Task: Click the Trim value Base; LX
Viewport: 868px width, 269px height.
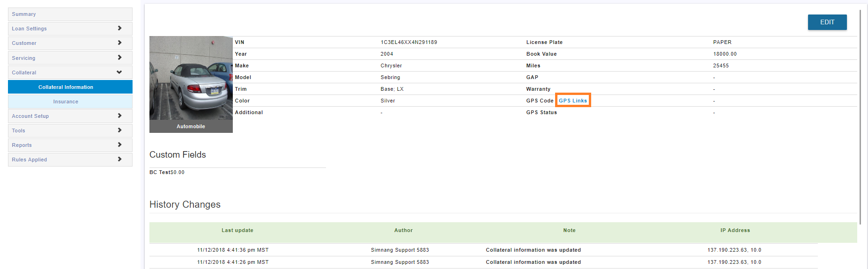Action: point(392,89)
